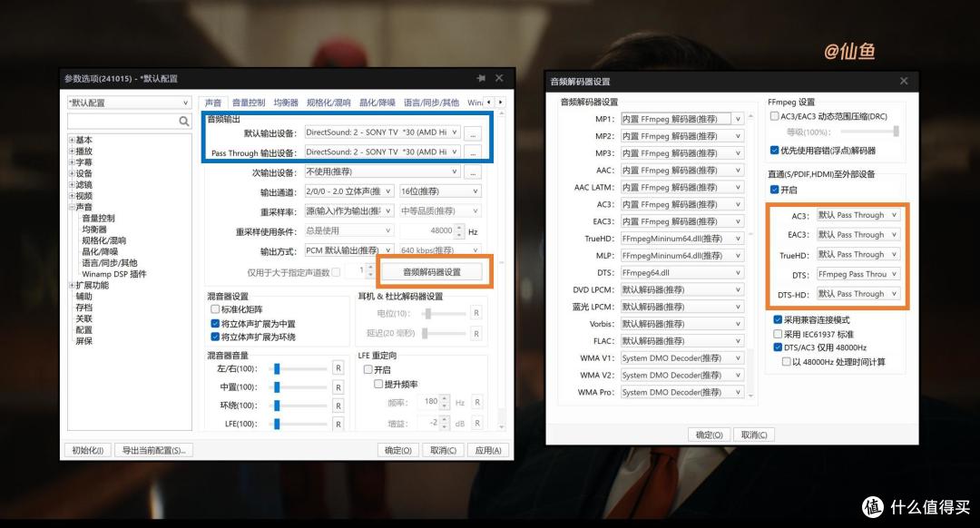The height and width of the screenshot is (528, 980).
Task: Click 取消(C) in 参数选项 window
Action: point(443,450)
